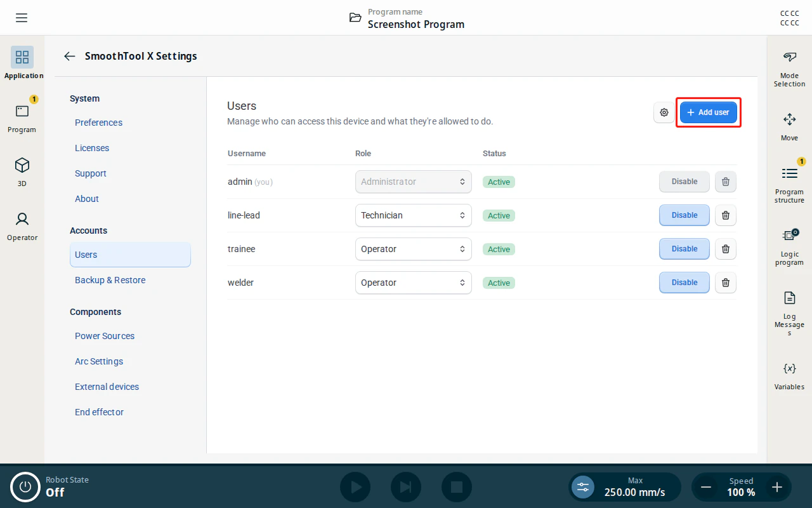
Task: Open users settings gear icon
Action: coord(664,112)
